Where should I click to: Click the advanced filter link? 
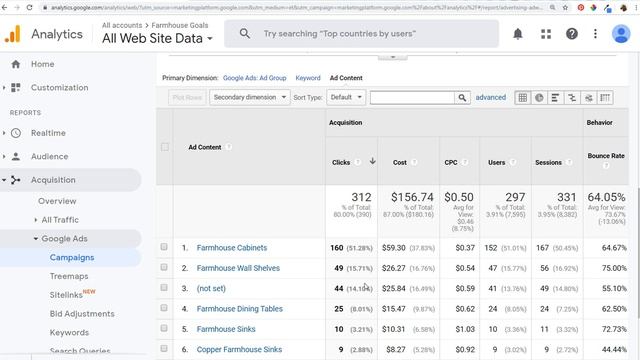click(491, 98)
